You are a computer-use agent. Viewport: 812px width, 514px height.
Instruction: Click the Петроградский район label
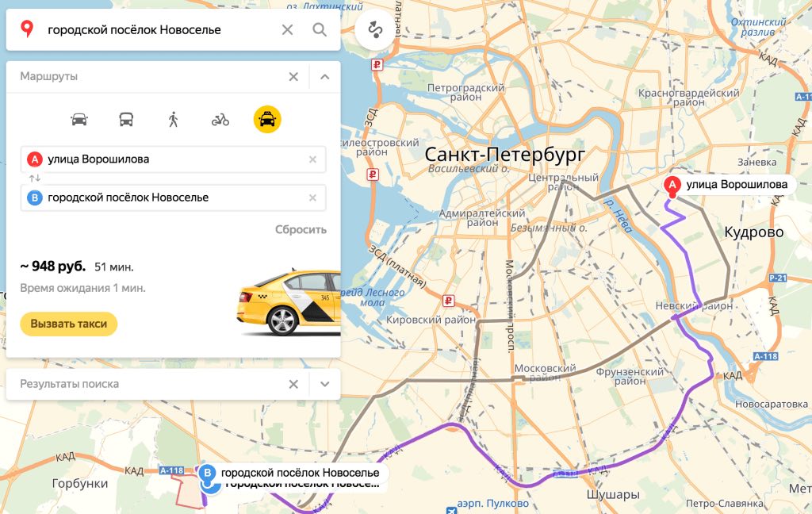(465, 92)
